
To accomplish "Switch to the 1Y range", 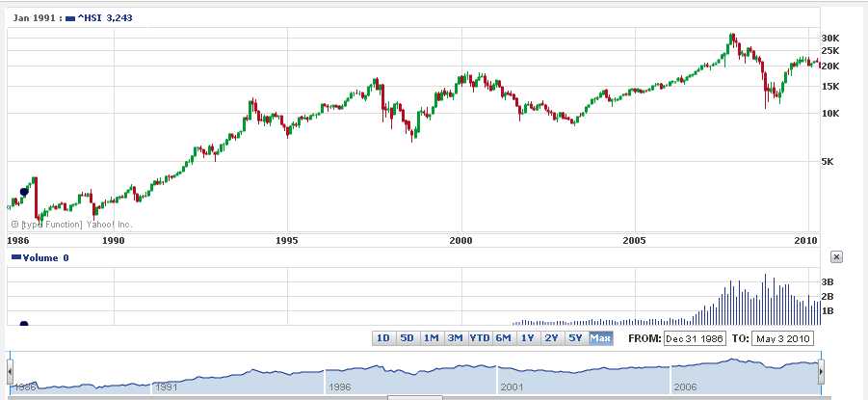I will pos(527,338).
